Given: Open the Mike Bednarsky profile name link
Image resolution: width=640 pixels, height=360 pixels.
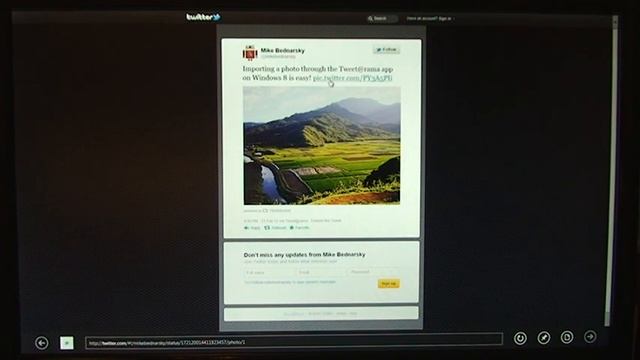Looking at the screenshot, I should click(x=282, y=51).
